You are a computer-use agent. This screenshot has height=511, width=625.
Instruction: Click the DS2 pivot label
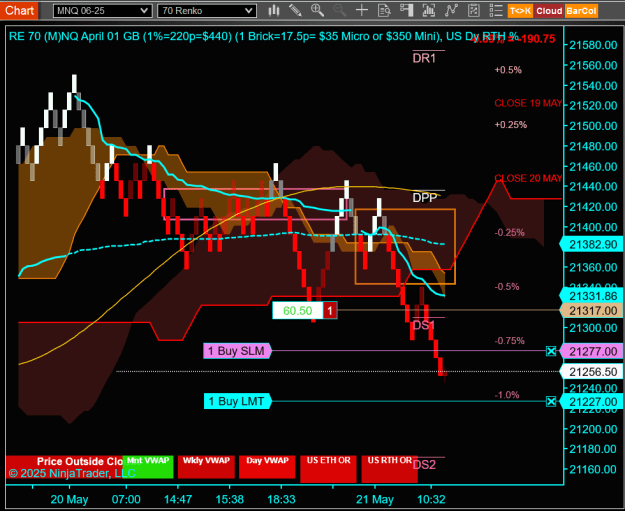click(x=424, y=465)
